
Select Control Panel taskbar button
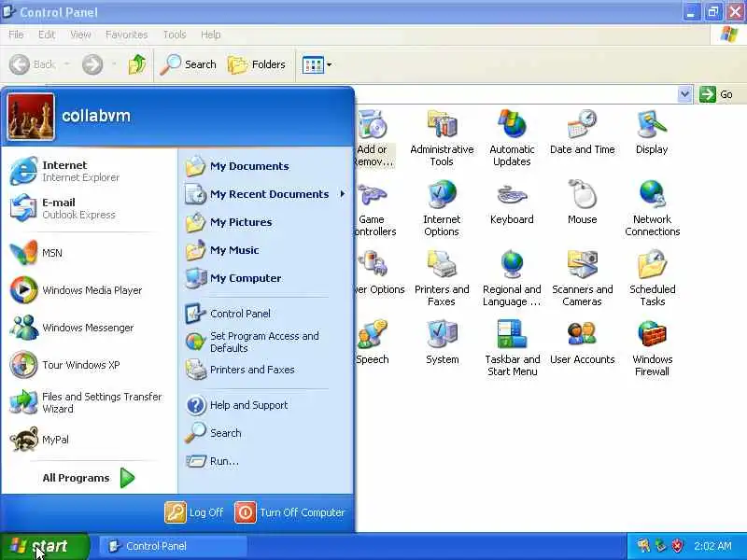point(174,546)
